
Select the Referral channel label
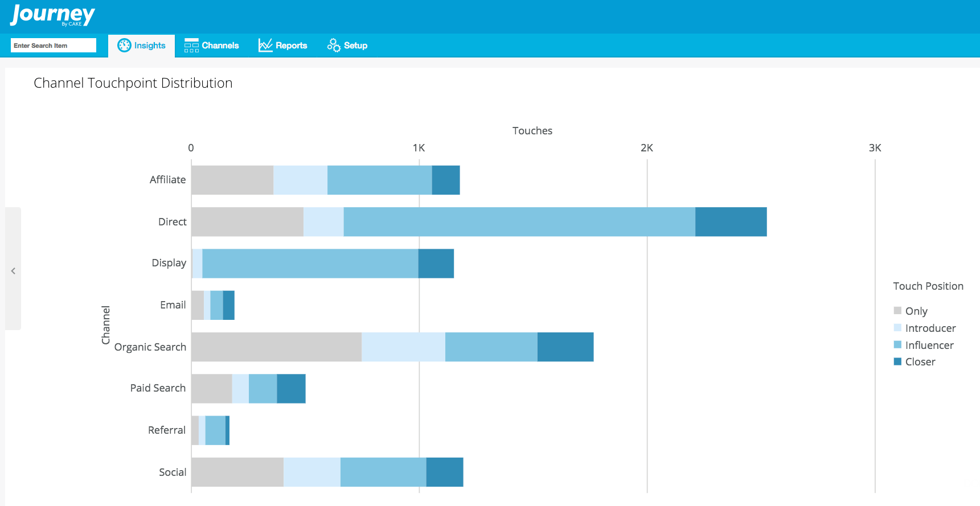[167, 430]
